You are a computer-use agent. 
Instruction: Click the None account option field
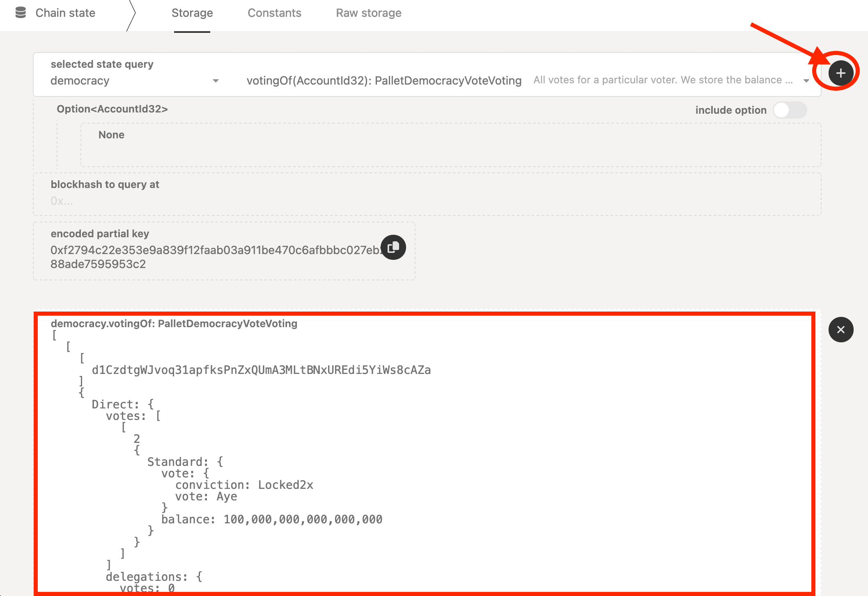click(450, 144)
